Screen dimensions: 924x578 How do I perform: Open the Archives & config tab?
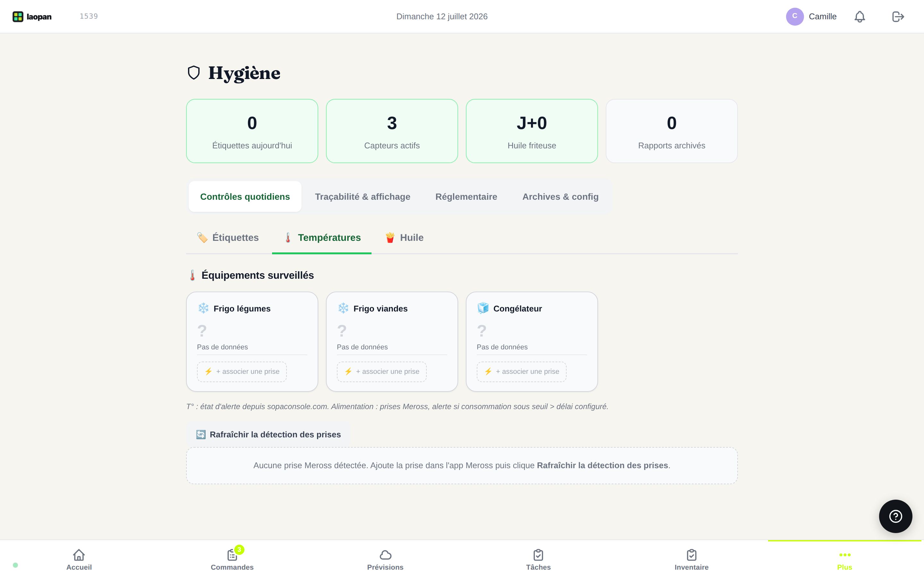pos(560,197)
